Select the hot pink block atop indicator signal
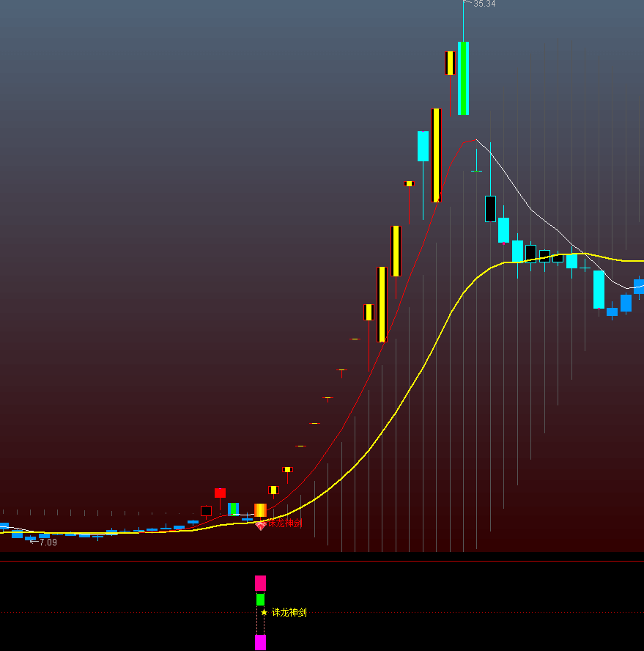Image resolution: width=644 pixels, height=651 pixels. tap(260, 583)
